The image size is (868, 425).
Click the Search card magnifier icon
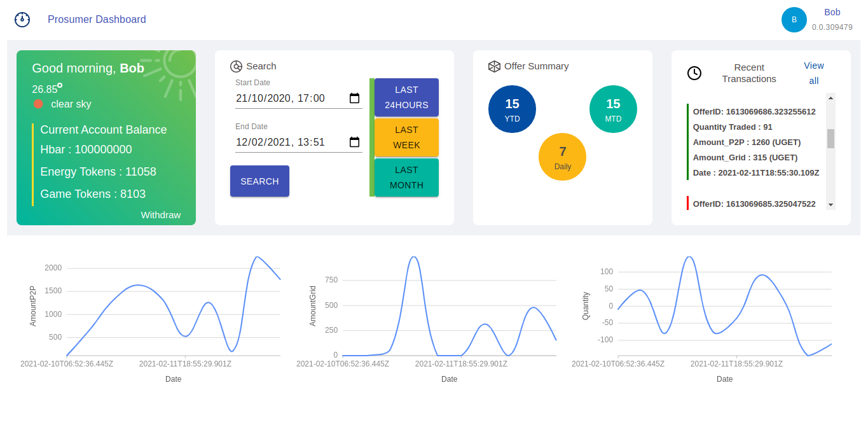(236, 66)
